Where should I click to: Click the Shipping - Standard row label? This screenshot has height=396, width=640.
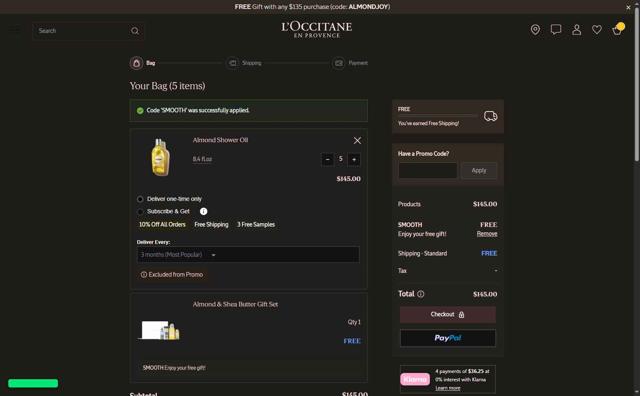point(422,254)
